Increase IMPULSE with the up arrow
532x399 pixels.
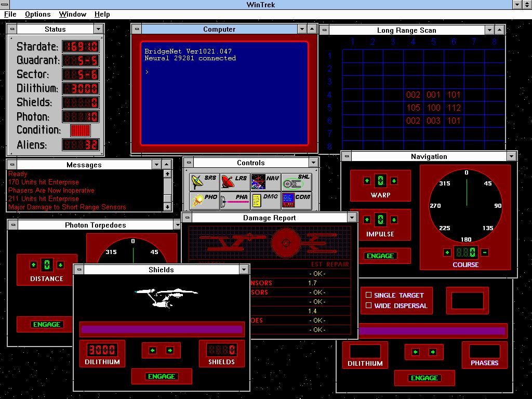coord(367,220)
